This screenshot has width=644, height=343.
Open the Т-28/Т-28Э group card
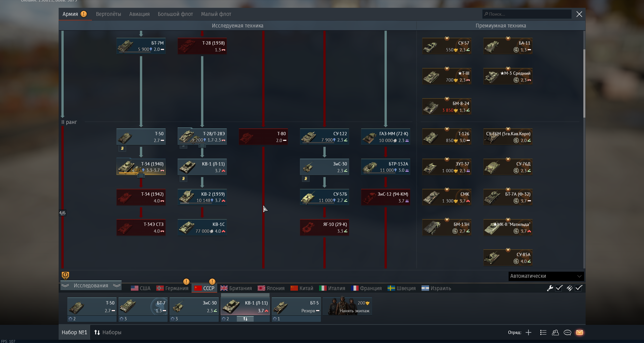[202, 137]
